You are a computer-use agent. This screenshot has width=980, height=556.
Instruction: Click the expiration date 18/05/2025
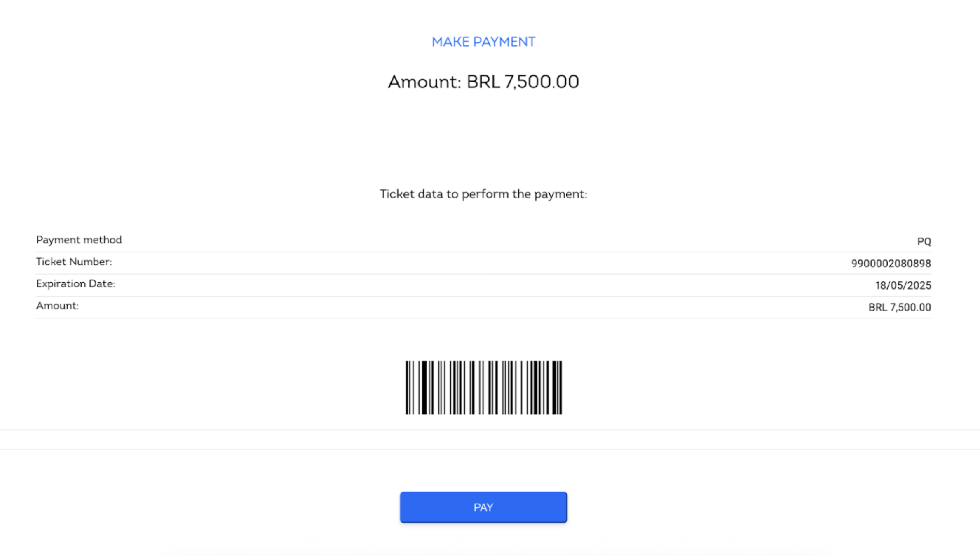(x=903, y=285)
